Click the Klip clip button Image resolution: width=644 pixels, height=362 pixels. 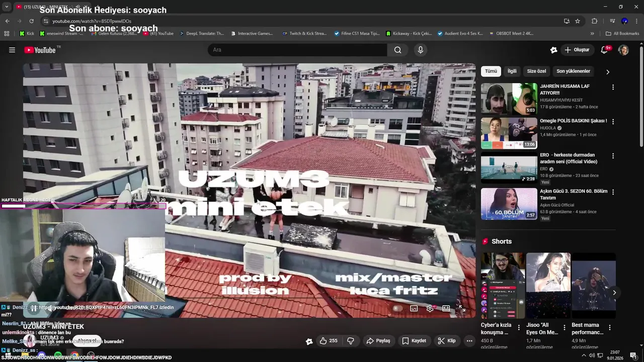pyautogui.click(x=446, y=341)
